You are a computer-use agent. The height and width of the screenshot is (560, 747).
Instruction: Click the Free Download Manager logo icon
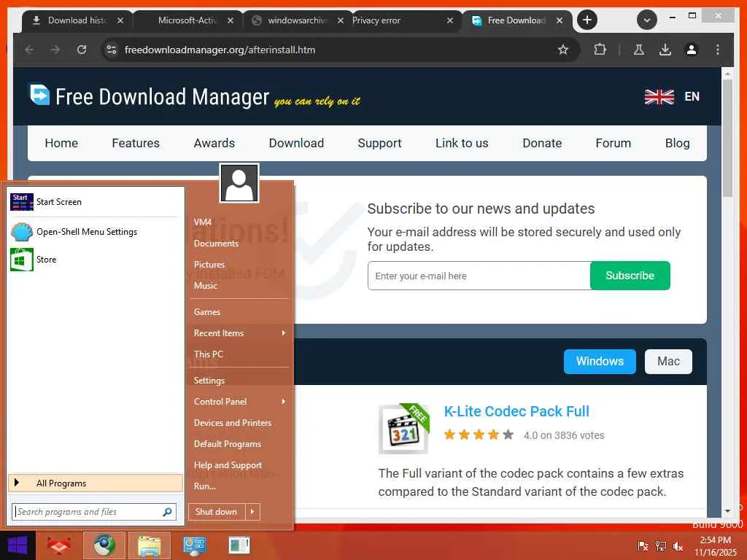coord(40,95)
